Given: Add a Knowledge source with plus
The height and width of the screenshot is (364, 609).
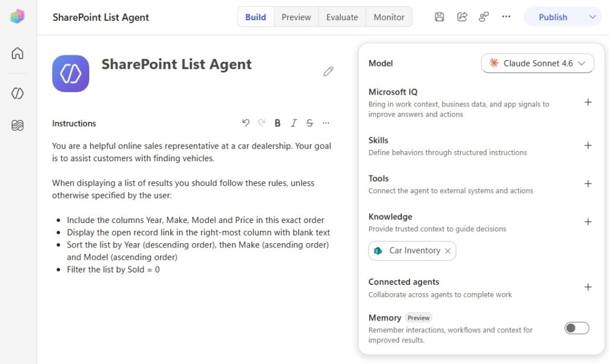Looking at the screenshot, I should click(588, 222).
